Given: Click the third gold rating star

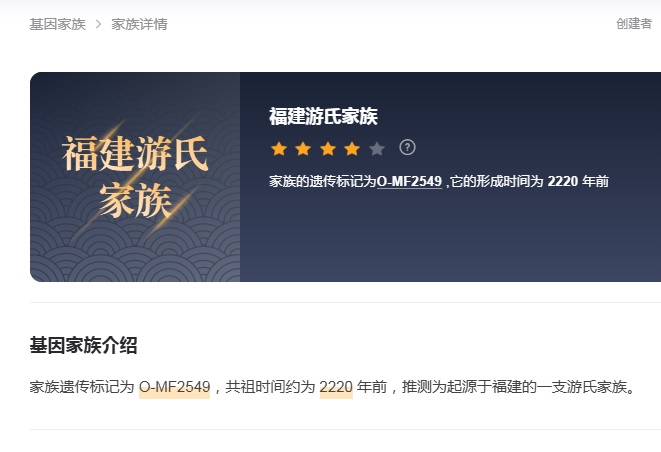Looking at the screenshot, I should coord(328,148).
